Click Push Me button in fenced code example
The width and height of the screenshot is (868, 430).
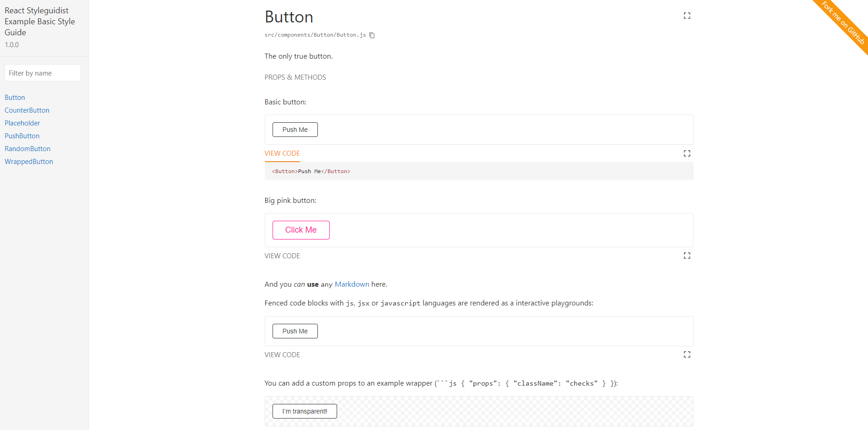295,331
